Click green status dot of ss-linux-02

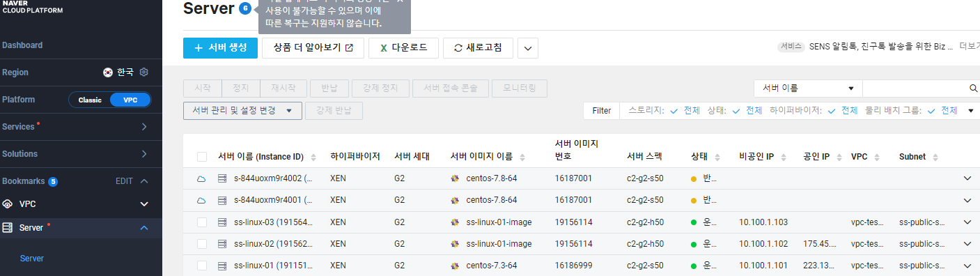pos(694,244)
